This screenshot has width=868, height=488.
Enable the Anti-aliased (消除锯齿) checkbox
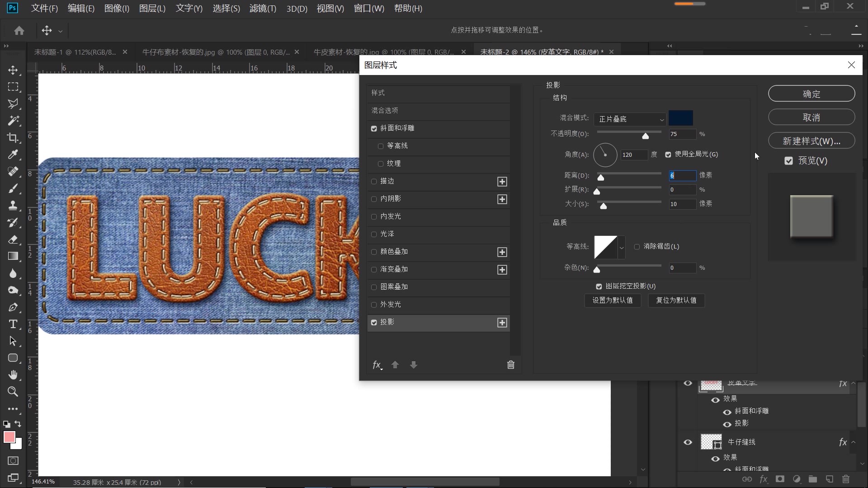click(637, 247)
